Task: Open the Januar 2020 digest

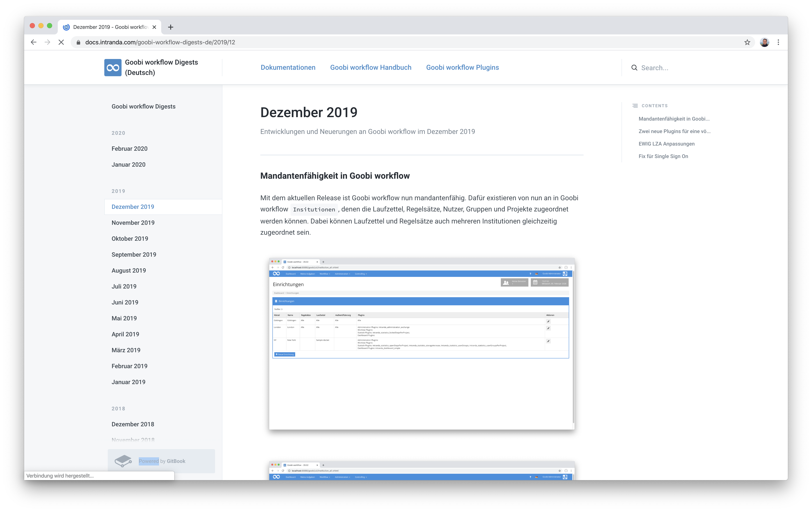Action: click(x=128, y=164)
